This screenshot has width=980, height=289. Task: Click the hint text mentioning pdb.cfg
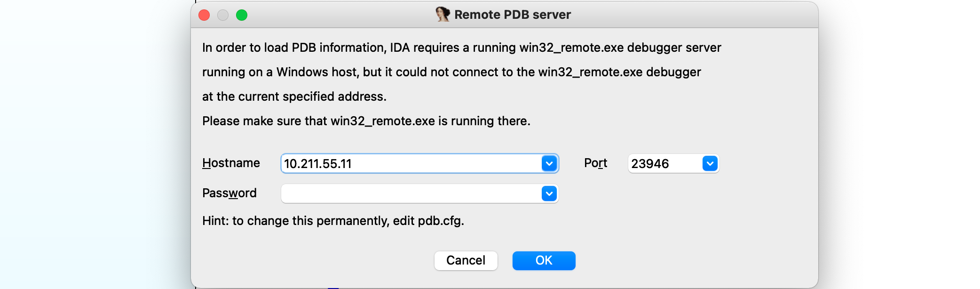tap(333, 221)
